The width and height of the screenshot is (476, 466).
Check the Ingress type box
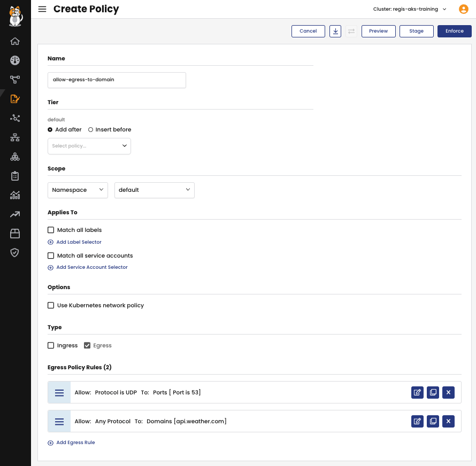[x=51, y=346]
